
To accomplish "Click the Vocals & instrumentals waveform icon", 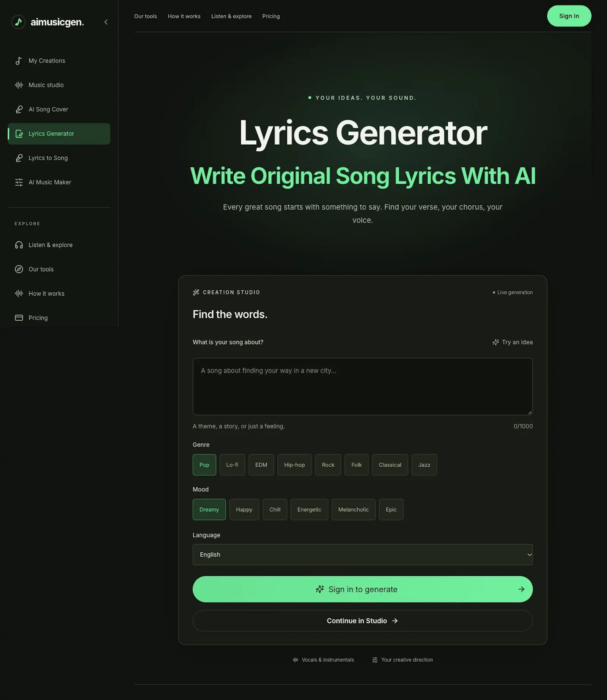I will pyautogui.click(x=295, y=660).
